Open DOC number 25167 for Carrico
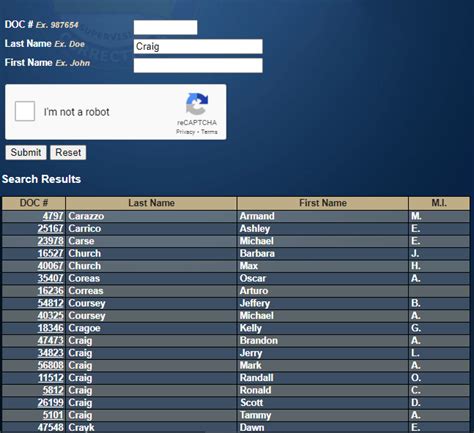Image resolution: width=474 pixels, height=433 pixels. (50, 229)
